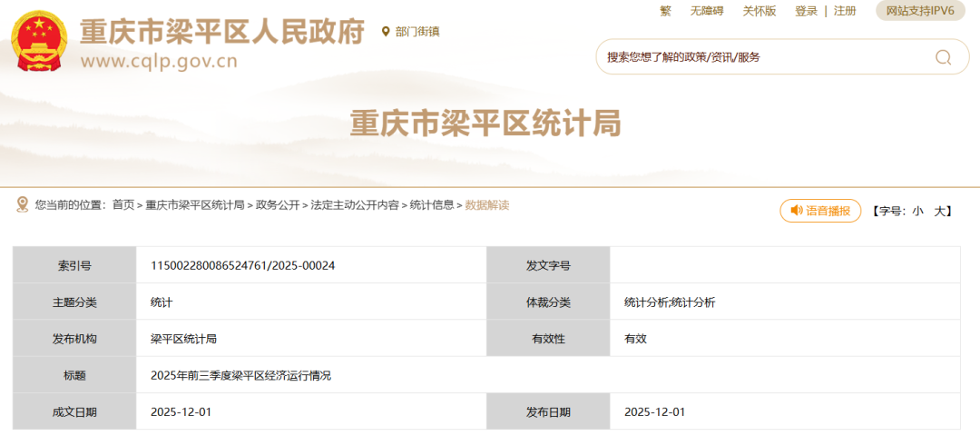Viewport: 980px width, 436px height.
Task: Go to 首页 in breadcrumb
Action: pos(123,205)
